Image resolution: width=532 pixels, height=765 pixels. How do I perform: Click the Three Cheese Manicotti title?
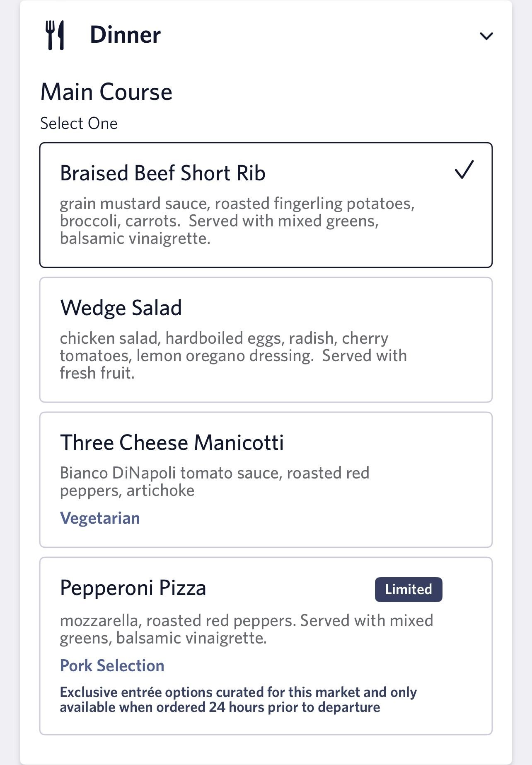(x=172, y=442)
